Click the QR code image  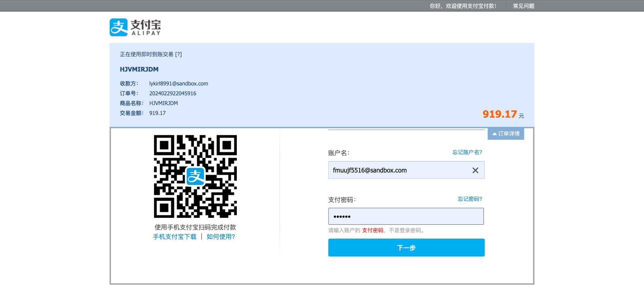pyautogui.click(x=195, y=177)
